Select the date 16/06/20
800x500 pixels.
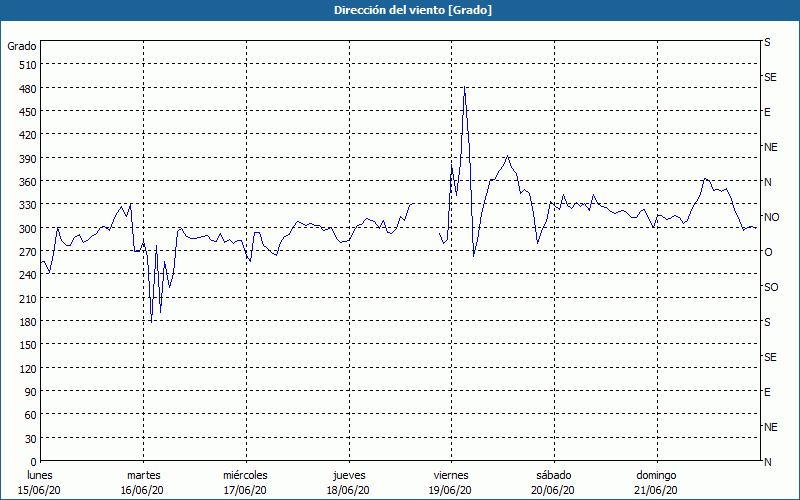[x=142, y=490]
